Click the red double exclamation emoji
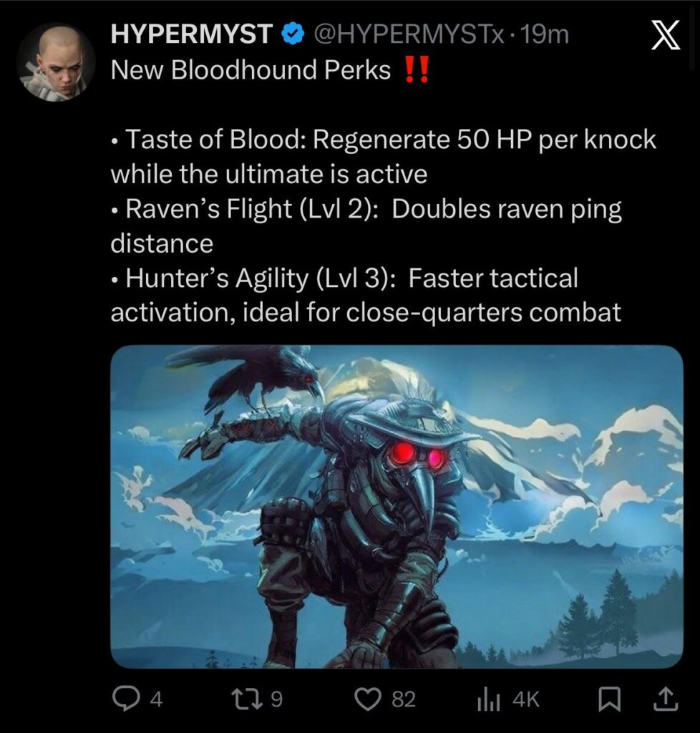 click(x=416, y=69)
